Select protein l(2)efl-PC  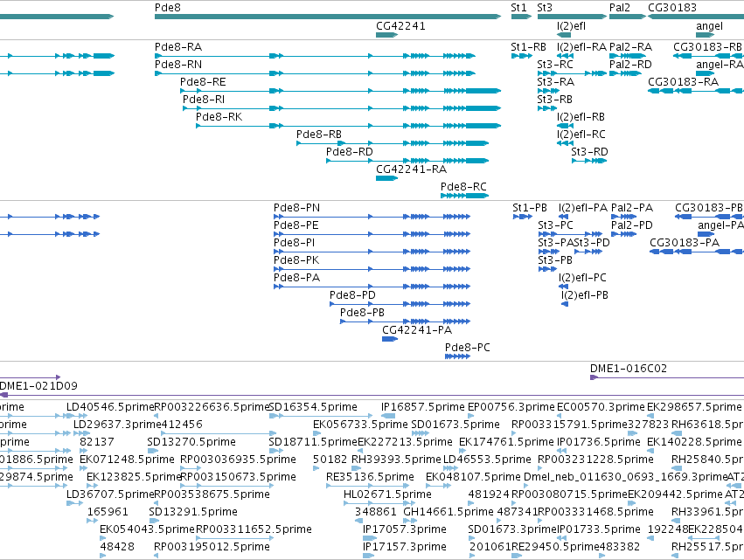[x=563, y=287]
